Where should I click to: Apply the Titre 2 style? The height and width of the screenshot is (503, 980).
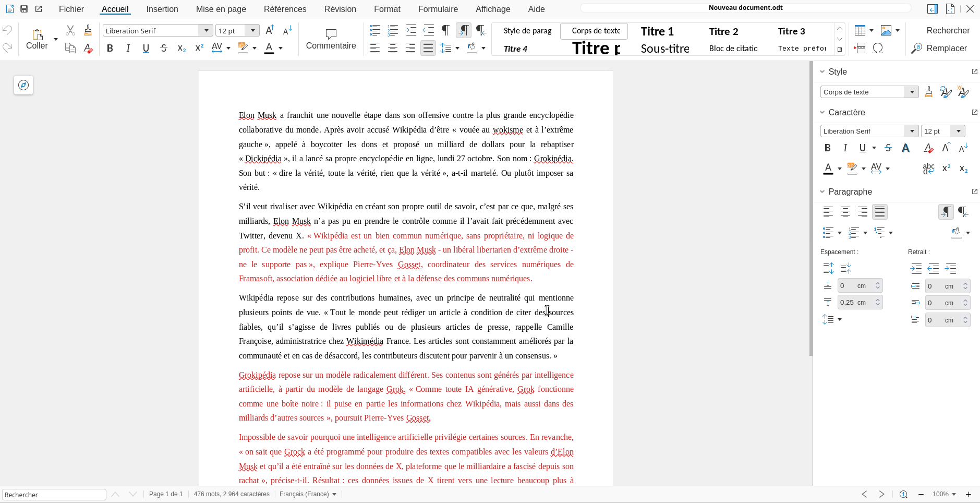(723, 31)
